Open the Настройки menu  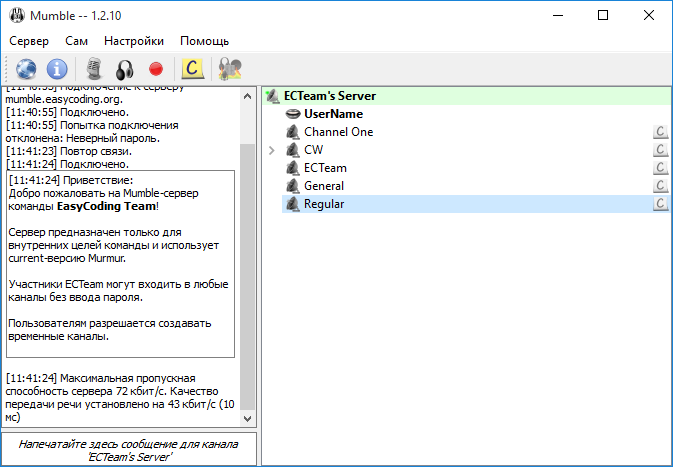(x=134, y=41)
